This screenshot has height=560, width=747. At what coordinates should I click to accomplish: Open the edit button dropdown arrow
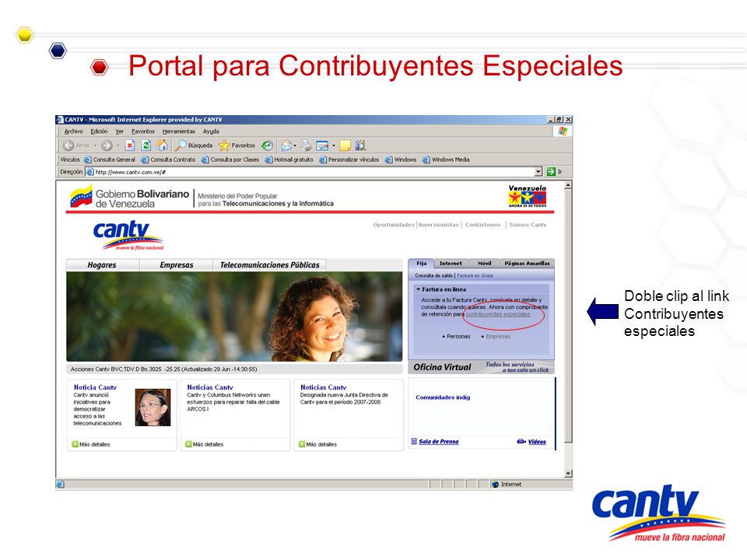click(334, 145)
